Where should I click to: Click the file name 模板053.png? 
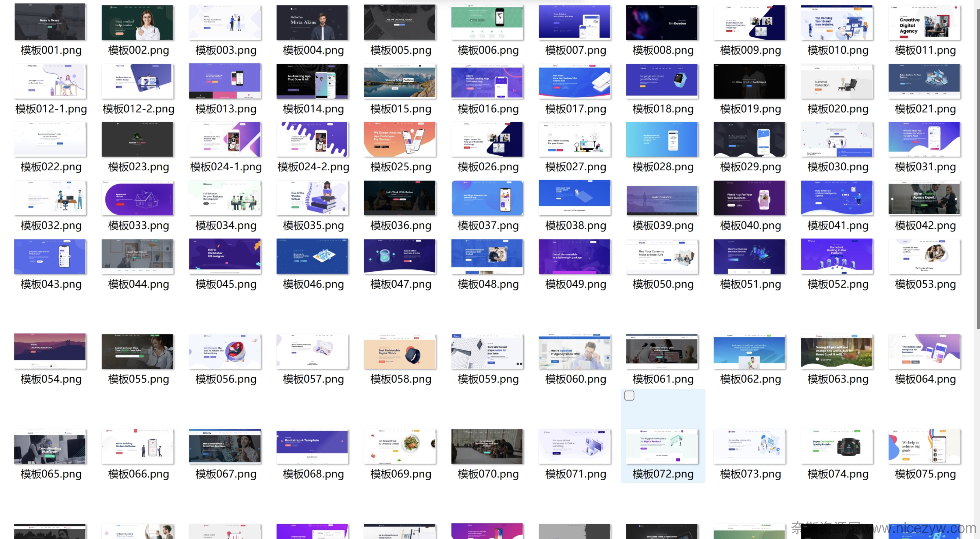pos(925,284)
